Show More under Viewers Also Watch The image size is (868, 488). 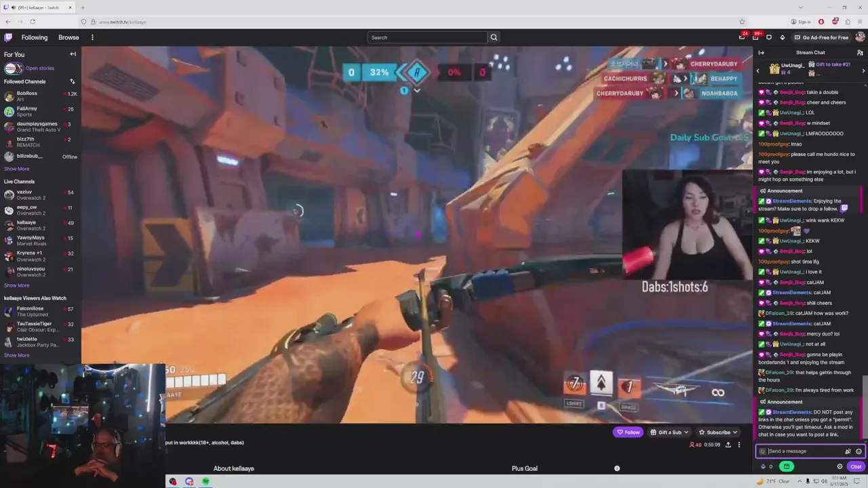[17, 355]
